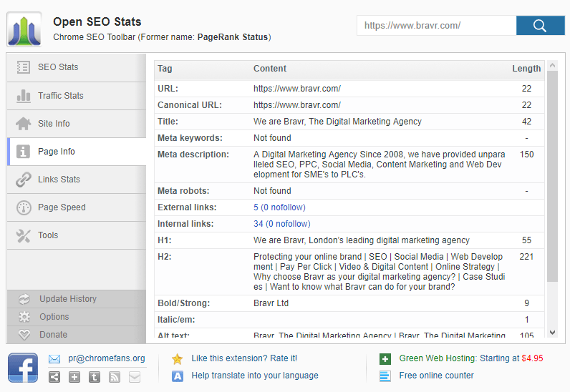
Task: Focus the URL input field
Action: coord(437,26)
